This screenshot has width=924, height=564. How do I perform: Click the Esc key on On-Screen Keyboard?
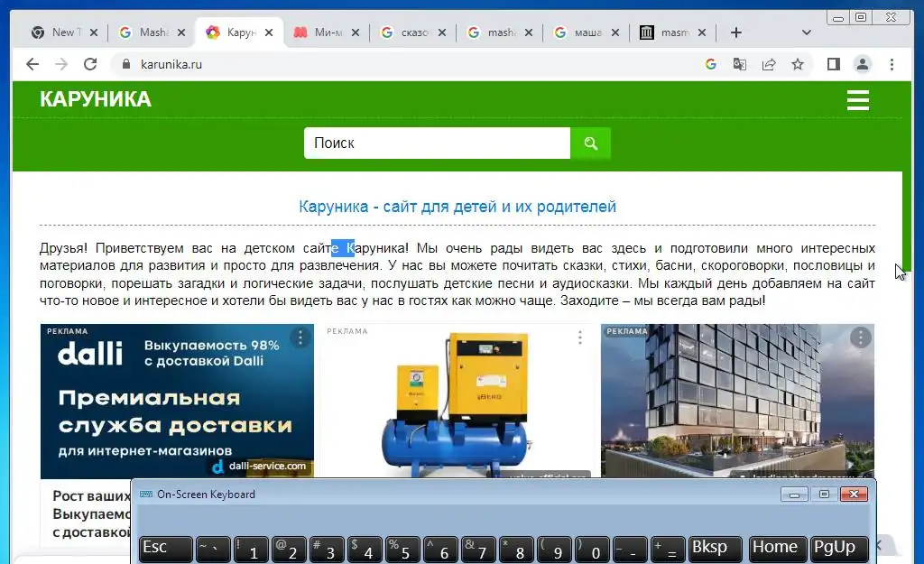tap(166, 550)
